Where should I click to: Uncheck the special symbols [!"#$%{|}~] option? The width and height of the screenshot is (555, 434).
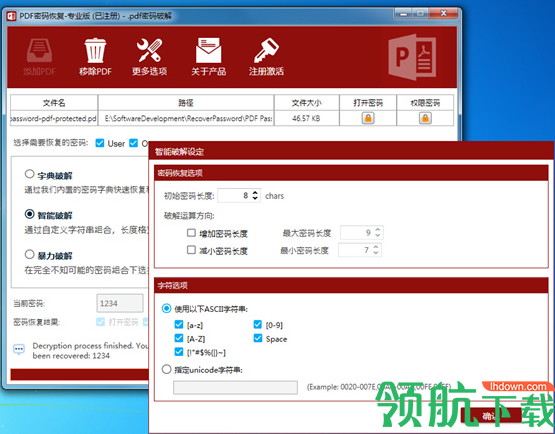[x=179, y=352]
